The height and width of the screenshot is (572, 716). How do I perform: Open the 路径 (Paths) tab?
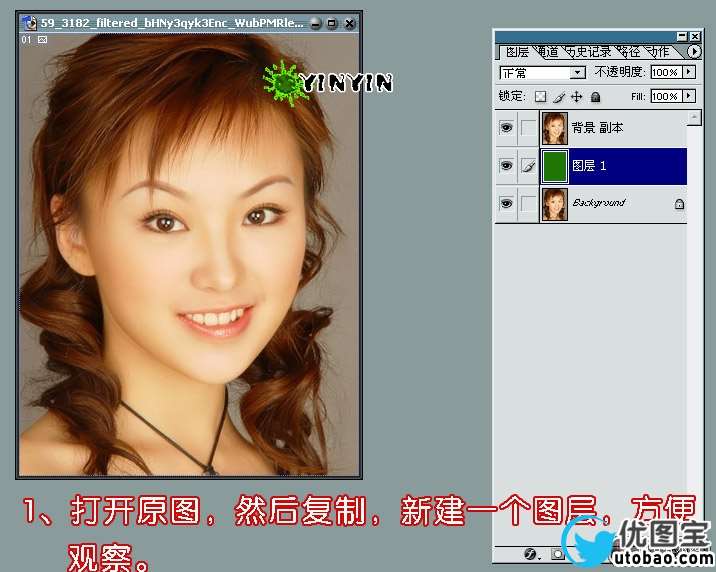pos(629,52)
